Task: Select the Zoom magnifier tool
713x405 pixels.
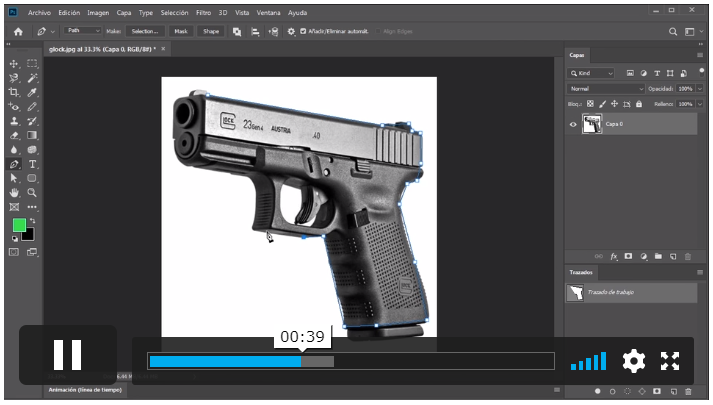Action: click(x=32, y=193)
